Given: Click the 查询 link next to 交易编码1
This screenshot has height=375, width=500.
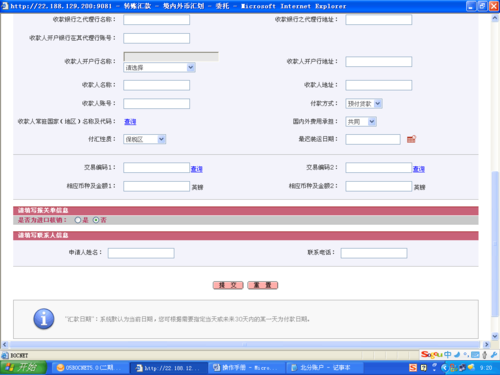Looking at the screenshot, I should (x=197, y=169).
